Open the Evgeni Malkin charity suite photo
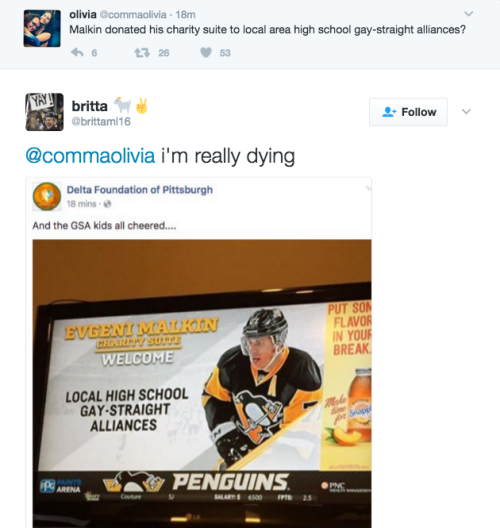The width and height of the screenshot is (500, 528). pos(202,384)
